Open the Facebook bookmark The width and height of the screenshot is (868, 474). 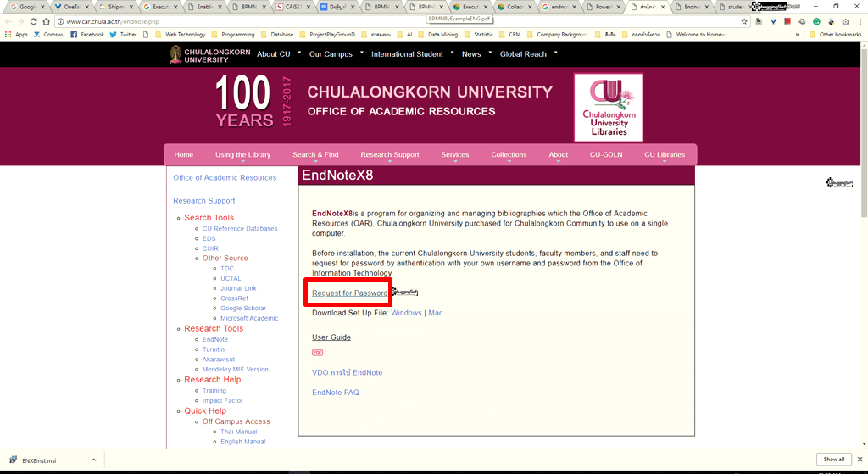pyautogui.click(x=87, y=34)
